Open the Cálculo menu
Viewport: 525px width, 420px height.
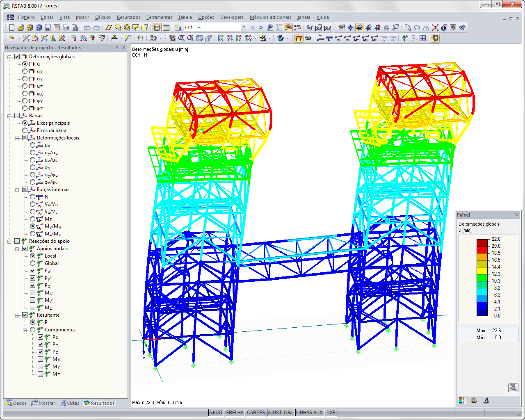coord(103,17)
